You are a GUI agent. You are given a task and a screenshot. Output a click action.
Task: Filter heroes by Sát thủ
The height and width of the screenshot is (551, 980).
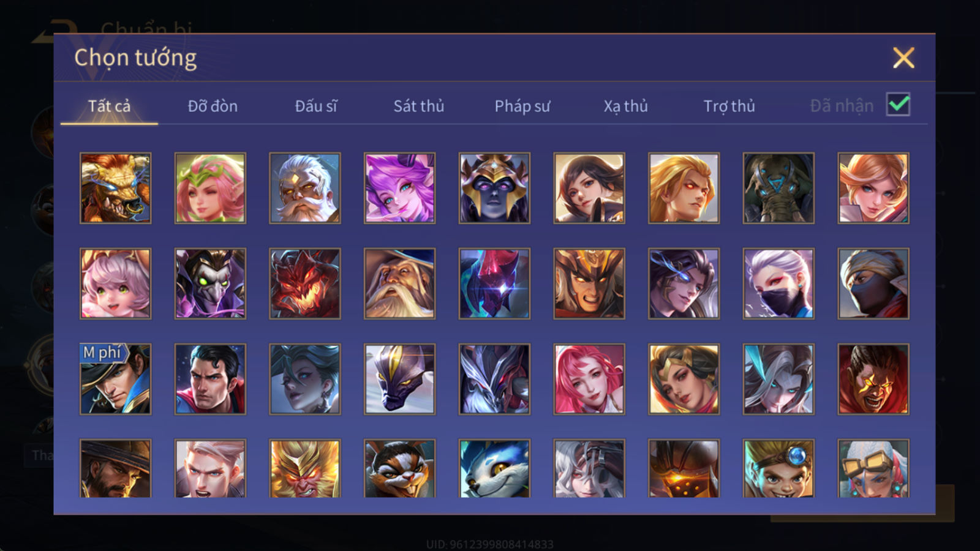pos(419,106)
